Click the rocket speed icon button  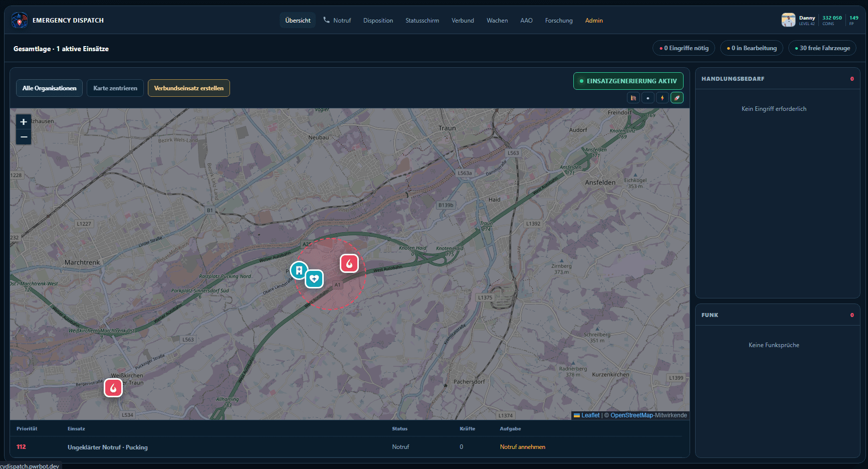click(677, 98)
